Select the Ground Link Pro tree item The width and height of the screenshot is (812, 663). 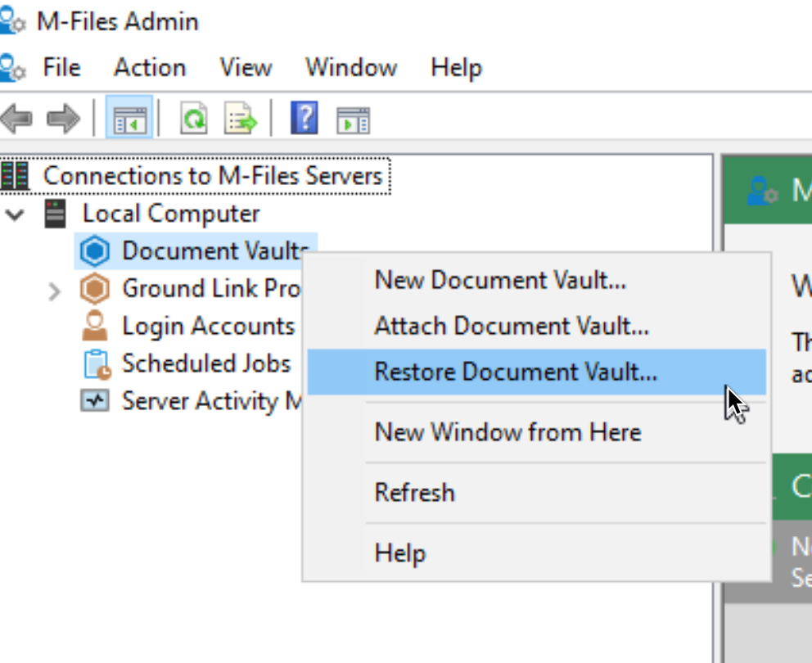[x=211, y=288]
